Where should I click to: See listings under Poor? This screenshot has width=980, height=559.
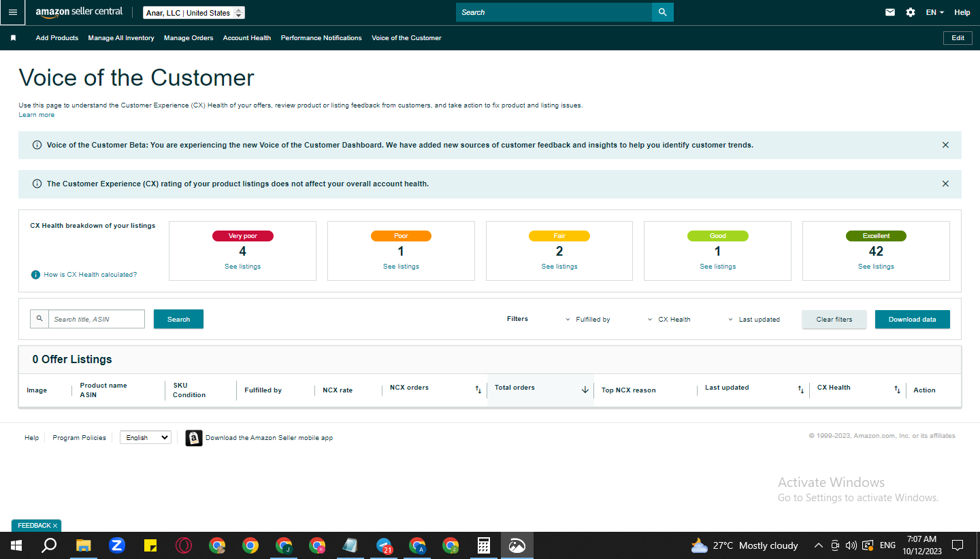pyautogui.click(x=401, y=267)
